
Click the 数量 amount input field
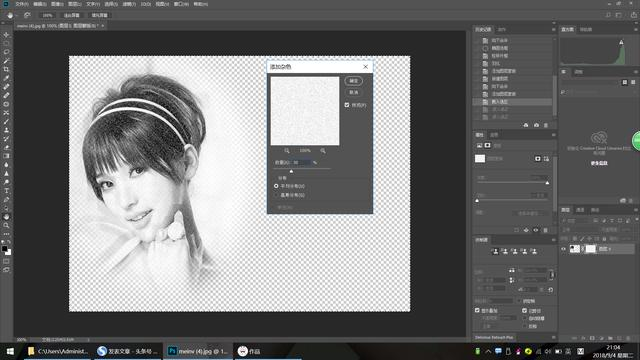(x=301, y=162)
